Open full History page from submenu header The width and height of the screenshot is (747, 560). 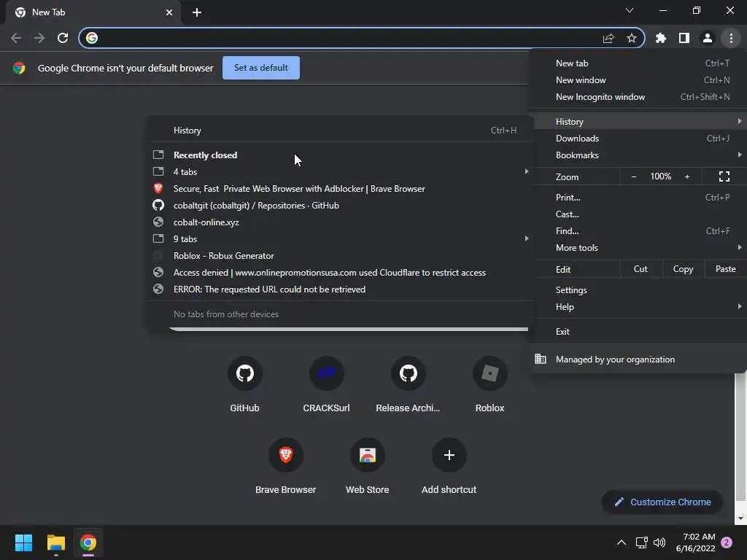pyautogui.click(x=340, y=131)
